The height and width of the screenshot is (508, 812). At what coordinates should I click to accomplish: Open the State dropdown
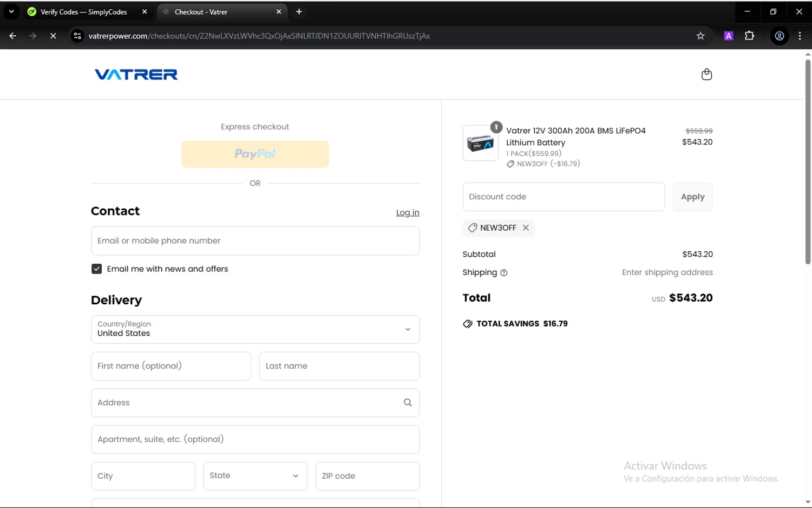pos(255,476)
